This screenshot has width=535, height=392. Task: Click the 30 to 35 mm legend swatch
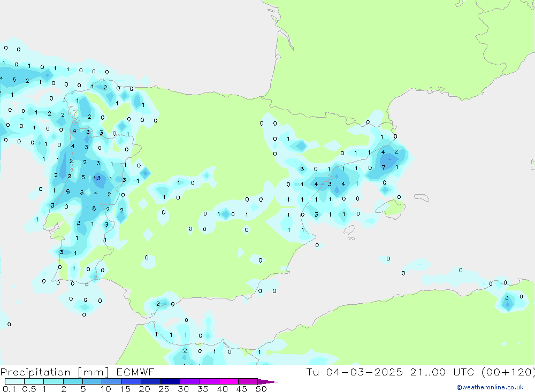190,381
